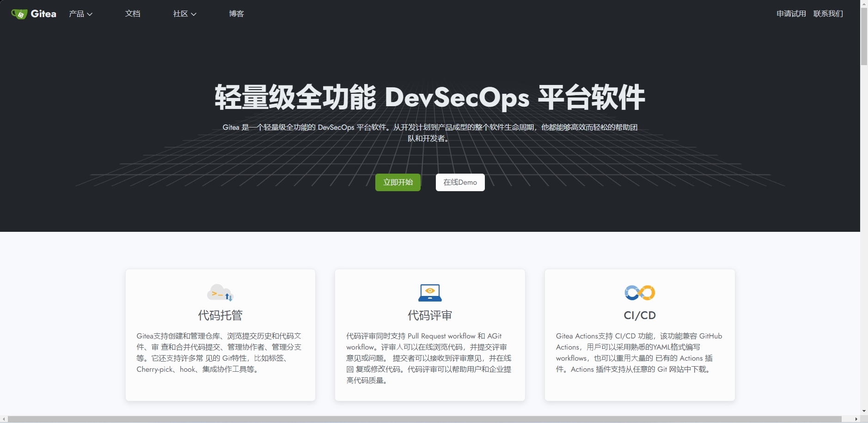868x423 pixels.
Task: Click the horizontal scrollbar thumb
Action: click(x=425, y=419)
